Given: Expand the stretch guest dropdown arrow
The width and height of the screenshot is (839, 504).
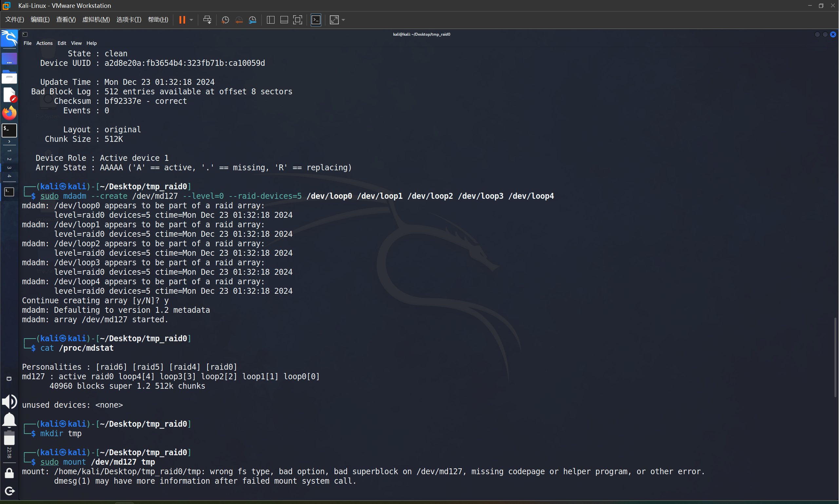Looking at the screenshot, I should 343,20.
